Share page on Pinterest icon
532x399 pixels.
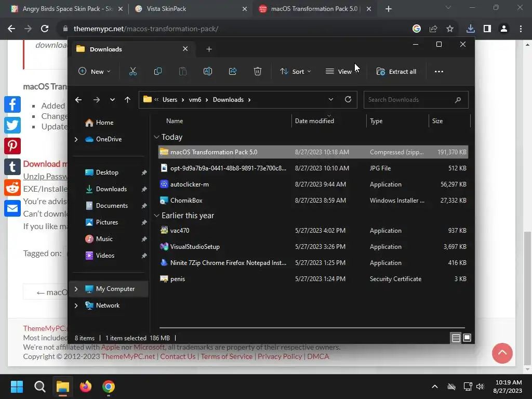pyautogui.click(x=12, y=146)
